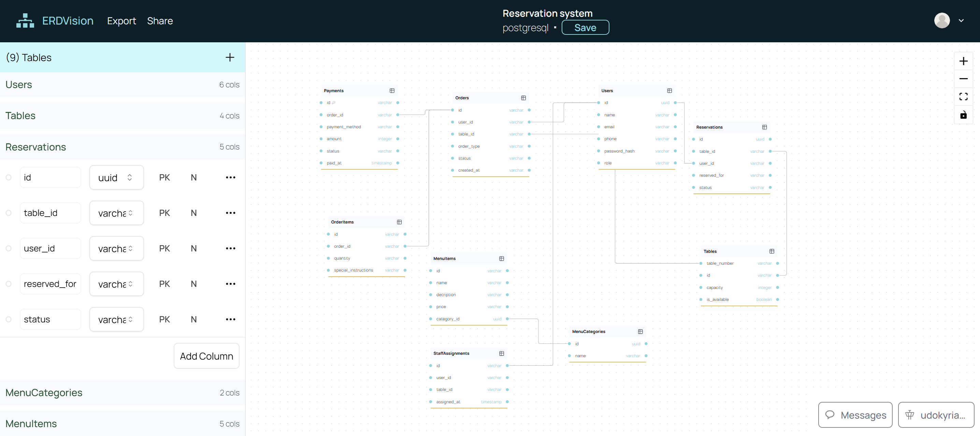Click the udokyria... button
Viewport: 980px width, 436px height.
[x=936, y=415]
